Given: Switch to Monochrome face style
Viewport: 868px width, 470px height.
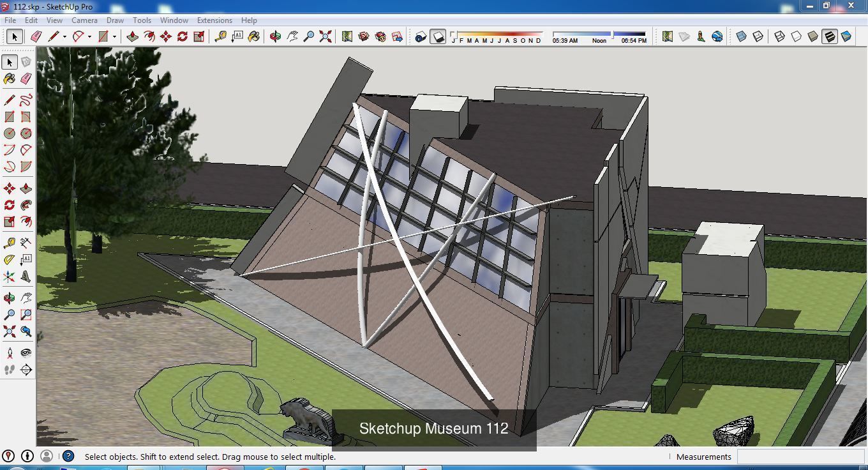Looking at the screenshot, I should pyautogui.click(x=846, y=36).
